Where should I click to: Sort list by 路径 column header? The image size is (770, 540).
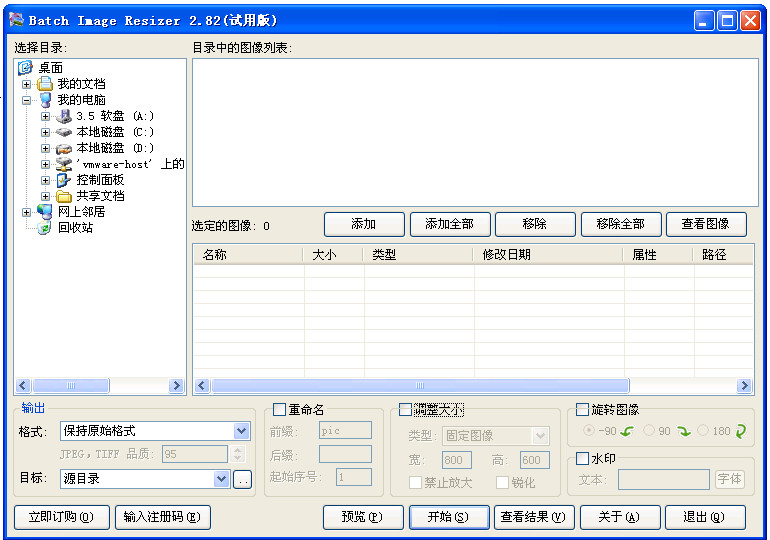click(723, 255)
